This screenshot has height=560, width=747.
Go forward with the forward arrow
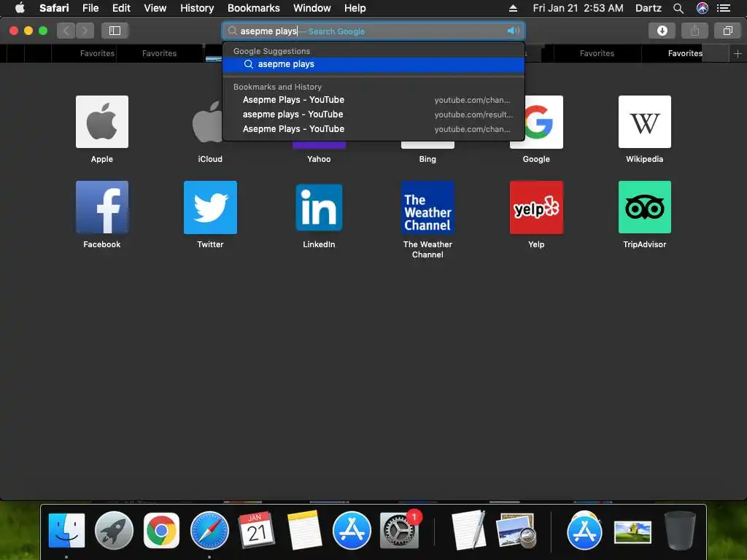[x=85, y=31]
